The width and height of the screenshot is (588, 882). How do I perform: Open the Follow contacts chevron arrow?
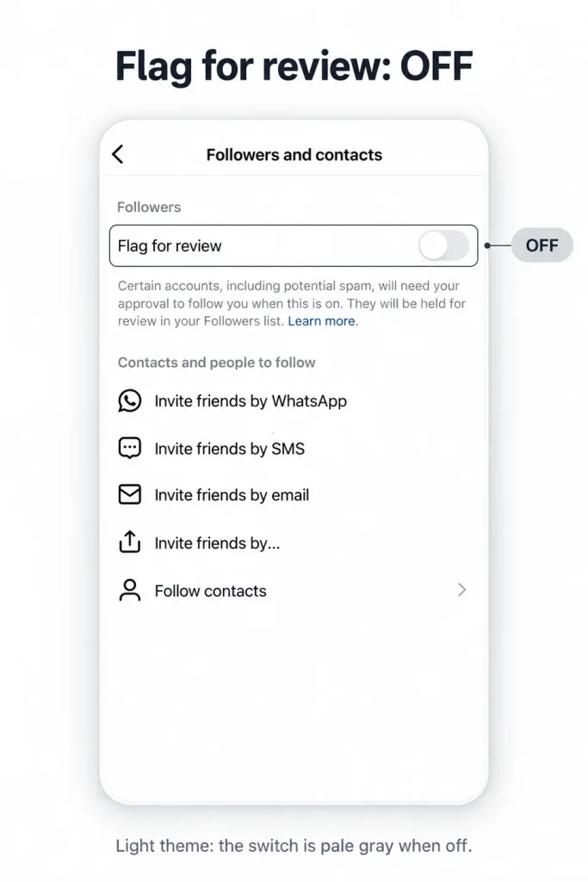[x=461, y=589]
